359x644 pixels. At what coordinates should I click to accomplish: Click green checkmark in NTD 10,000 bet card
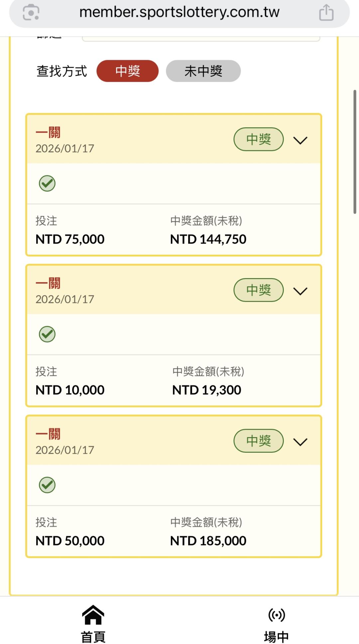coord(47,334)
